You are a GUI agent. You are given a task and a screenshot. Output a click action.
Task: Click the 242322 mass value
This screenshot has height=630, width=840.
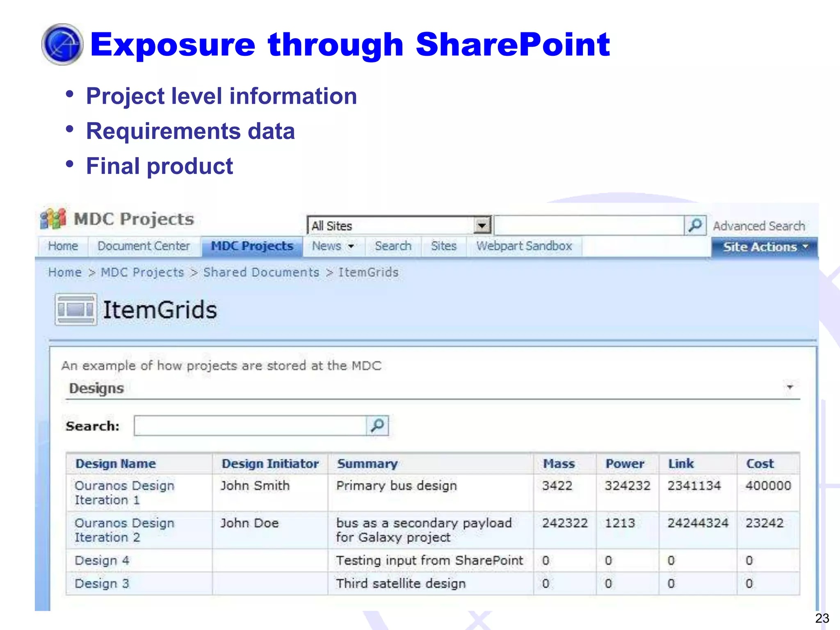565,523
